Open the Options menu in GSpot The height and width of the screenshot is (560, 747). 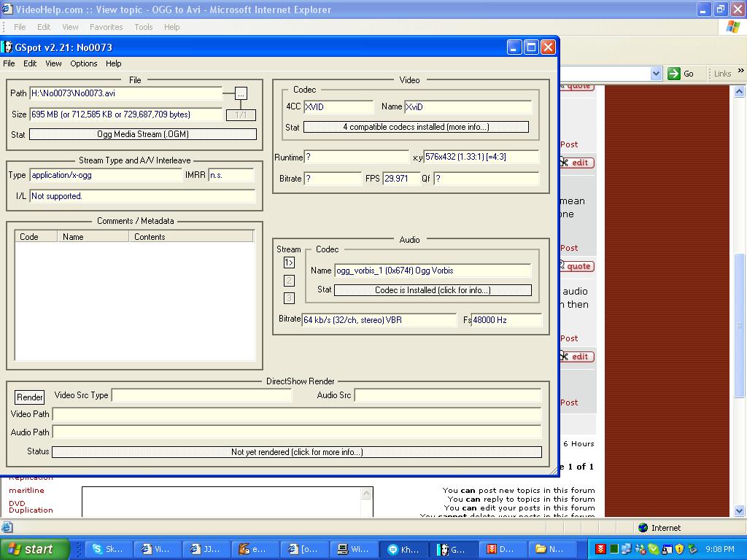(84, 63)
